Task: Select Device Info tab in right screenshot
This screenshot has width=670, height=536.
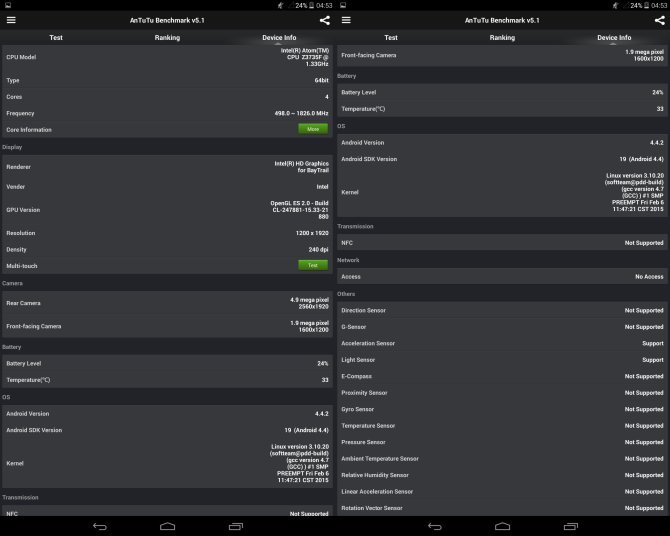Action: (614, 38)
